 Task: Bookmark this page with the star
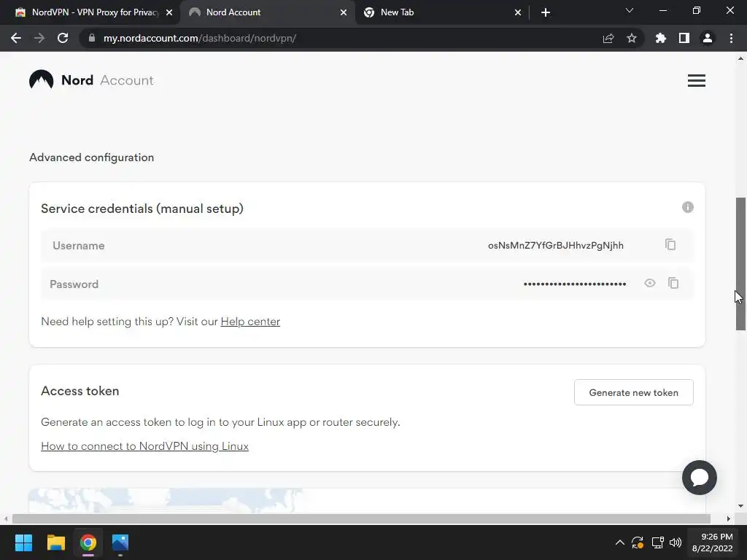pyautogui.click(x=632, y=38)
